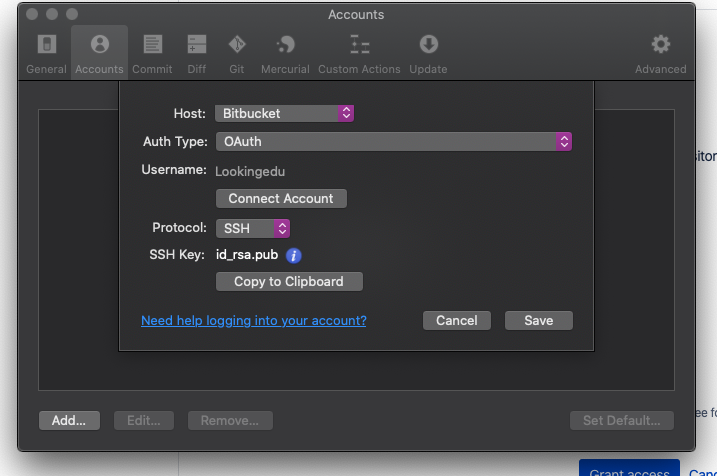This screenshot has height=476, width=717.
Task: Open Advanced settings gear
Action: [x=660, y=53]
